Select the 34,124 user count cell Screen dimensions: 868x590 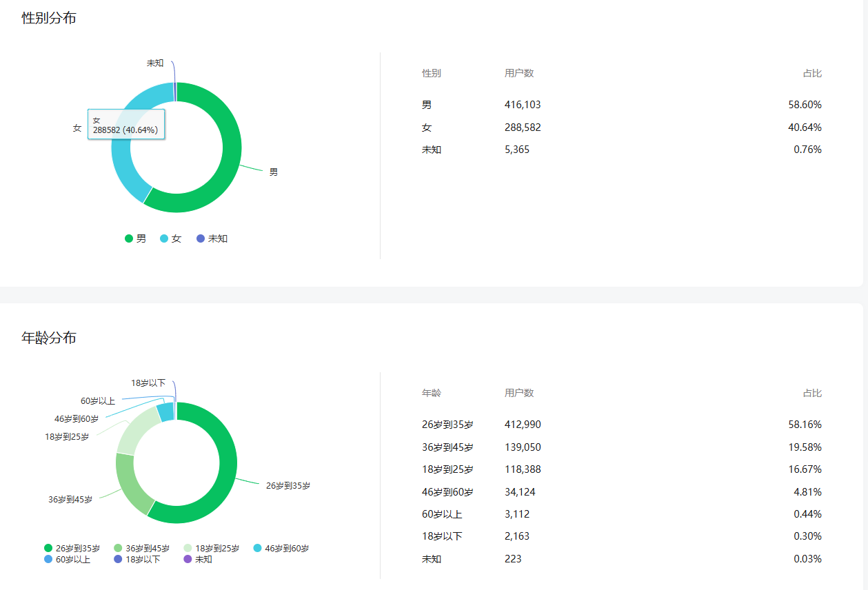[520, 492]
